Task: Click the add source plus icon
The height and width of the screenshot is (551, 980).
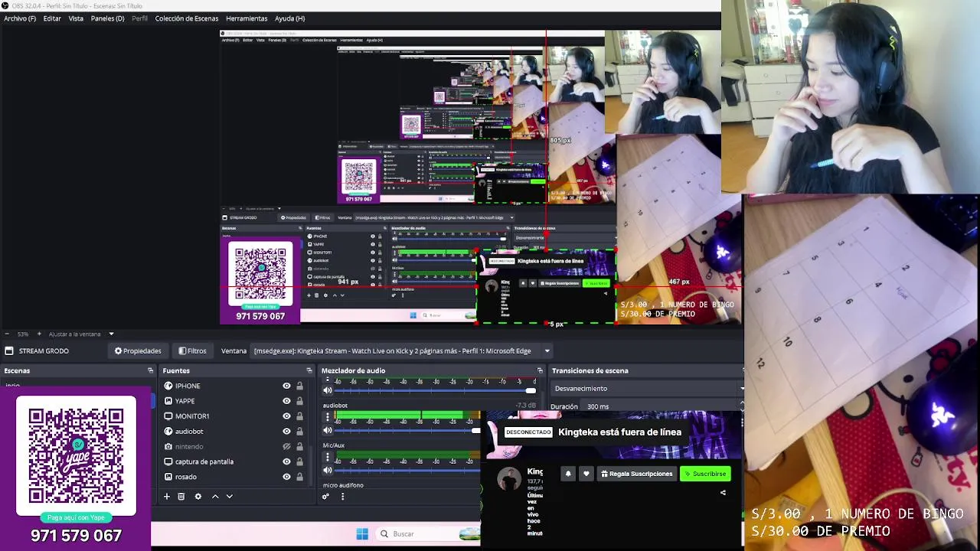Action: [166, 497]
